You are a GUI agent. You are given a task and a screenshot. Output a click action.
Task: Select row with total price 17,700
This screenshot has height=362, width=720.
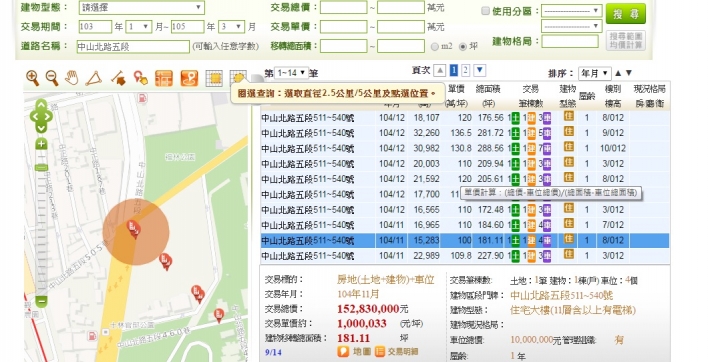(x=465, y=194)
